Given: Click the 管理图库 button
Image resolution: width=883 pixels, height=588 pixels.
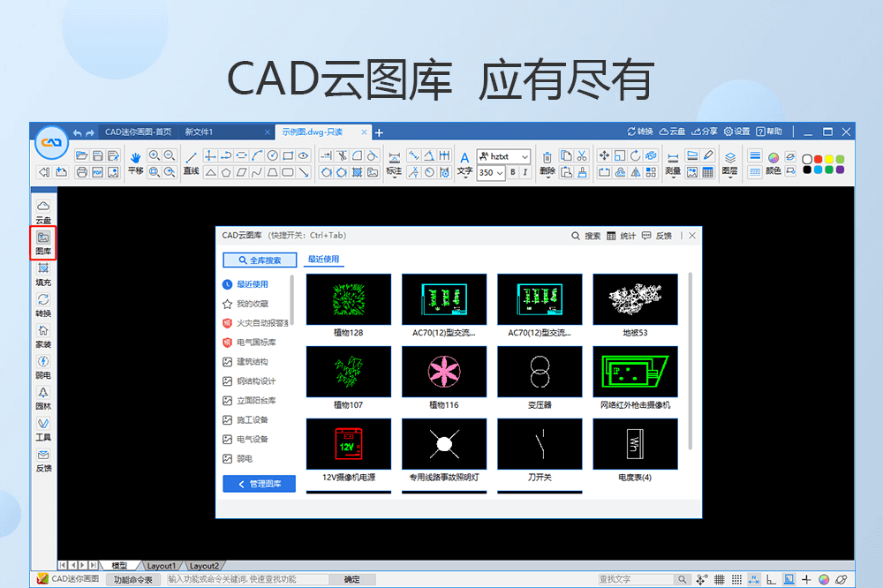Looking at the screenshot, I should coord(259,485).
